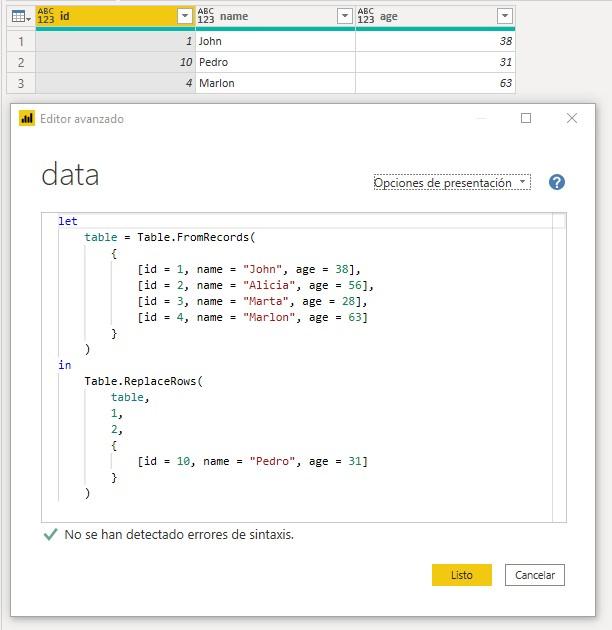Click the age cell with value 31
The width and height of the screenshot is (612, 630).
point(435,62)
